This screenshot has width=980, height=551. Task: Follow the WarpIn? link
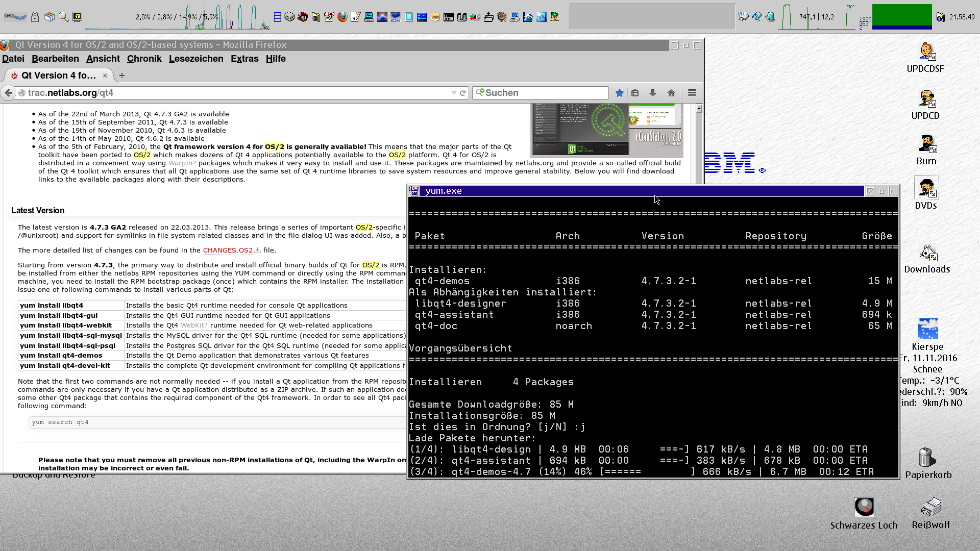pyautogui.click(x=182, y=163)
